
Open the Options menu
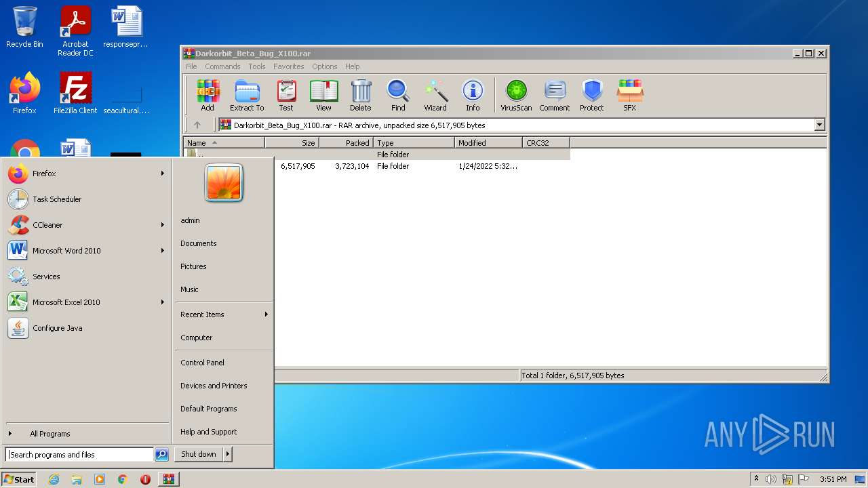[324, 66]
